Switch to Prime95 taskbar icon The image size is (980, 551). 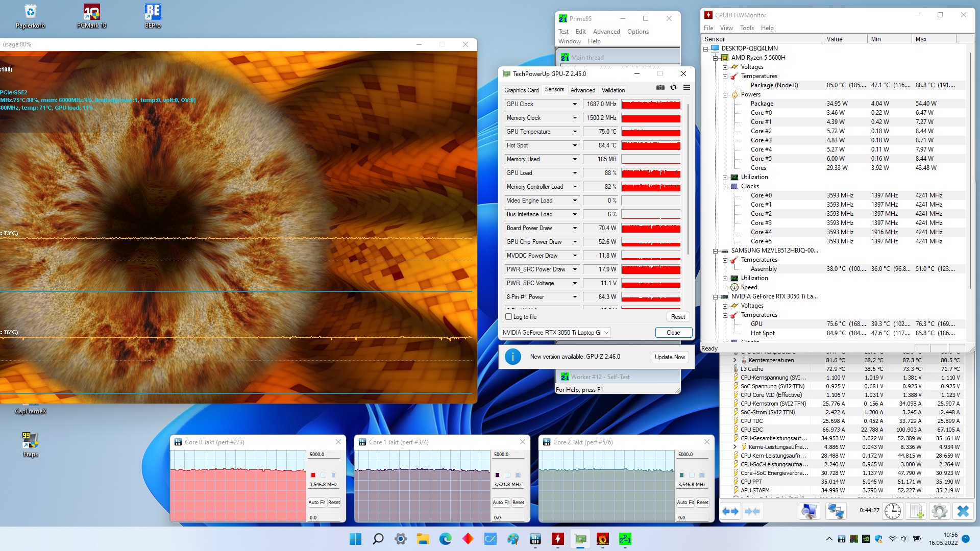coord(625,539)
